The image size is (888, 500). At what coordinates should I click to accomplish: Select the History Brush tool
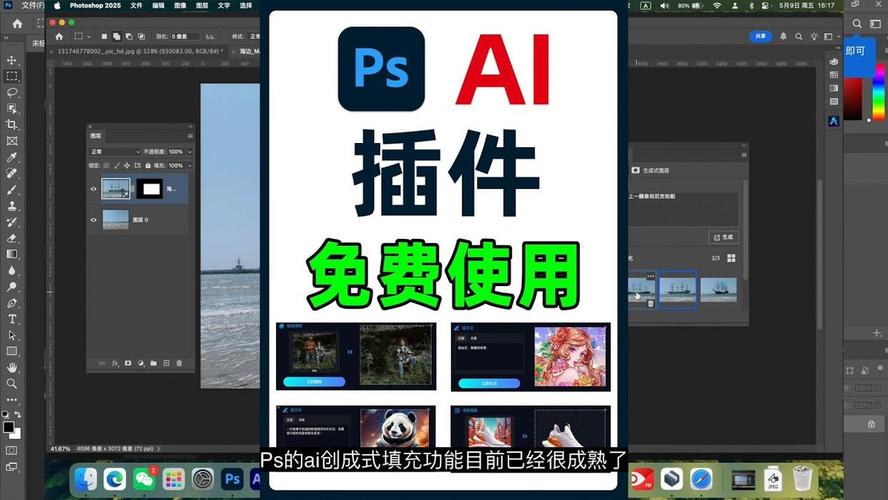(x=11, y=222)
